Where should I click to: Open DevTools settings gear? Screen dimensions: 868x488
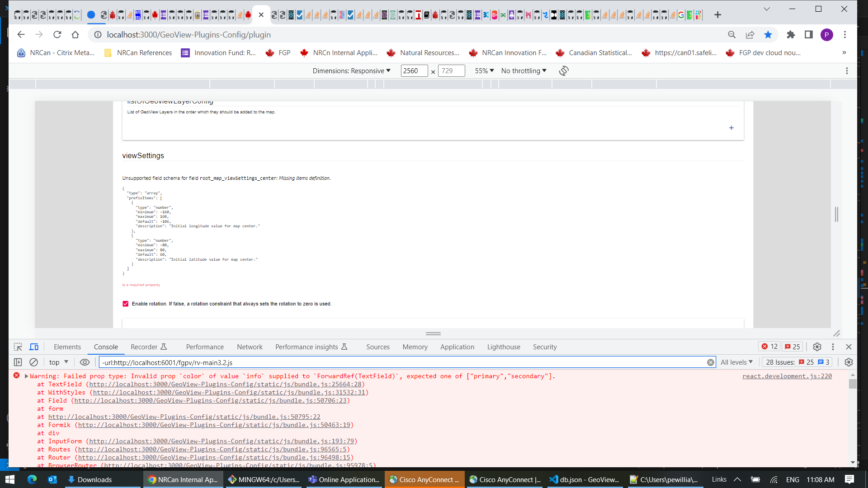[816, 347]
